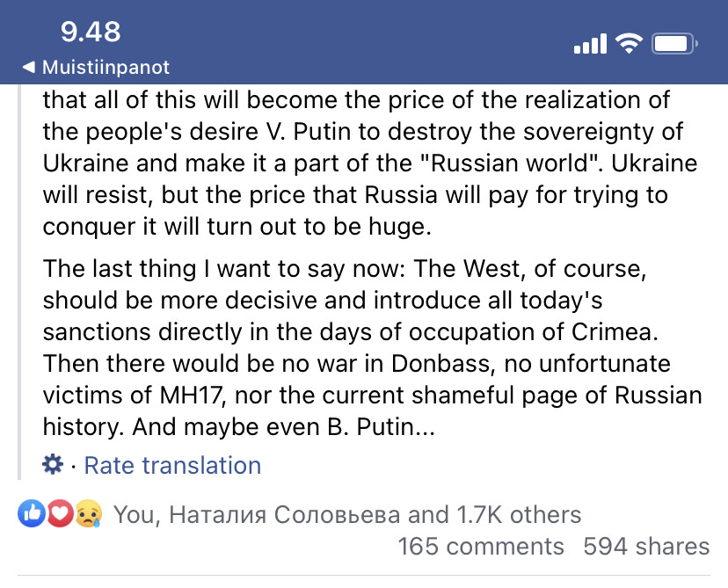Tap the translation settings gear icon

(53, 465)
